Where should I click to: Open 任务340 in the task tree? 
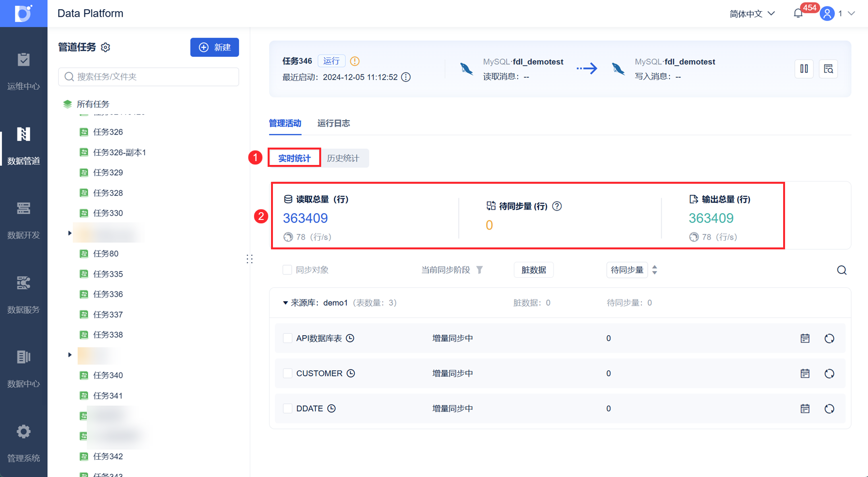[108, 375]
